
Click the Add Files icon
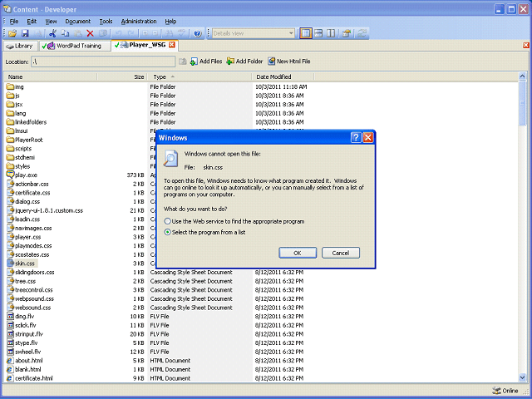click(194, 62)
